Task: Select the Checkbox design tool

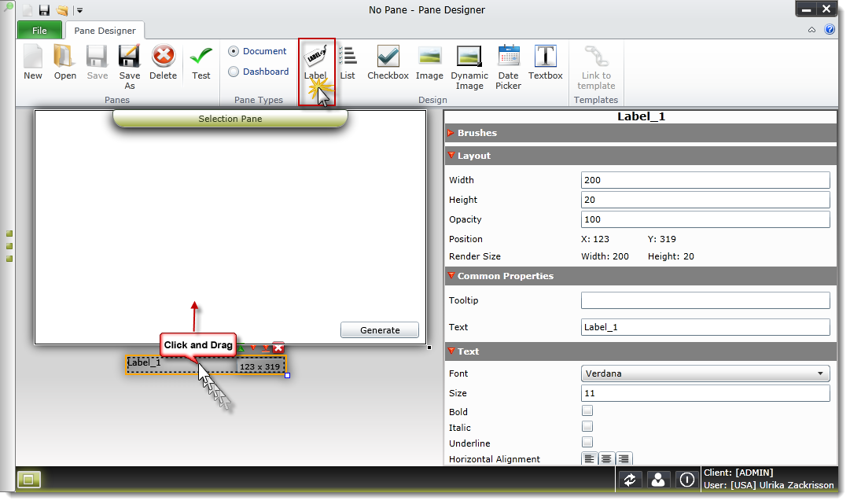Action: pyautogui.click(x=388, y=63)
